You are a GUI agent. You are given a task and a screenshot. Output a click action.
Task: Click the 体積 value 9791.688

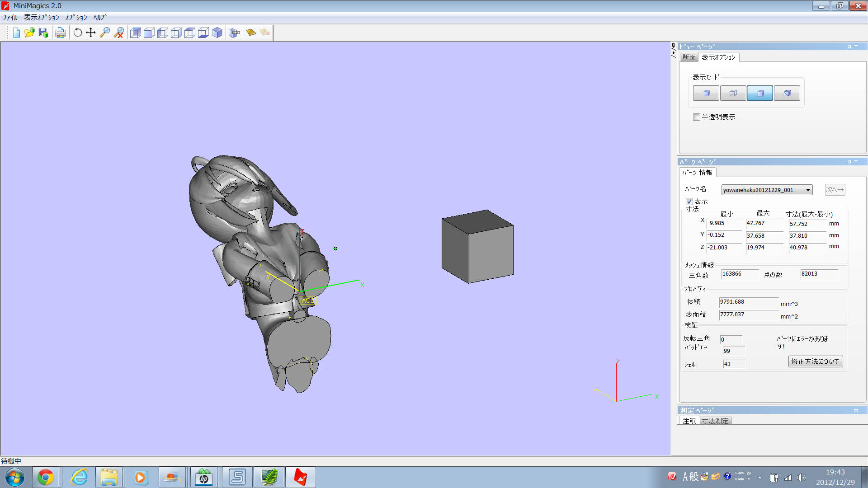(x=749, y=302)
